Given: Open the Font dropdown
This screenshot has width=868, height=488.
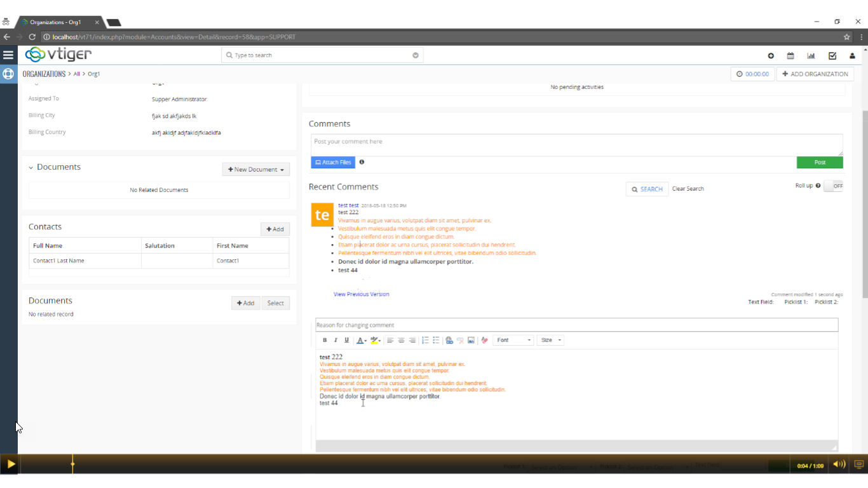Looking at the screenshot, I should pos(513,341).
